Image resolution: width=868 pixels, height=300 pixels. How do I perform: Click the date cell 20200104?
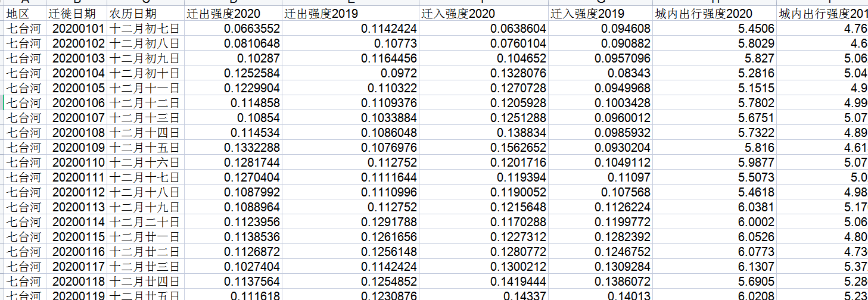pos(76,73)
